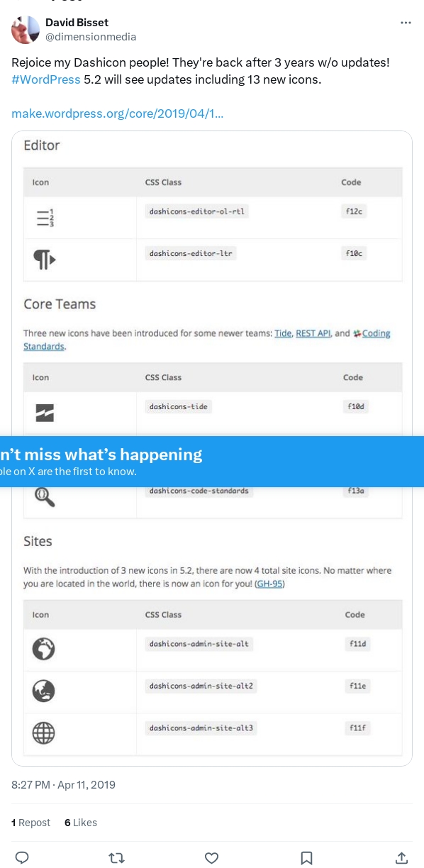This screenshot has height=868, width=424.
Task: Click the grid globe icon for admin-site-alt3
Action: click(x=44, y=733)
